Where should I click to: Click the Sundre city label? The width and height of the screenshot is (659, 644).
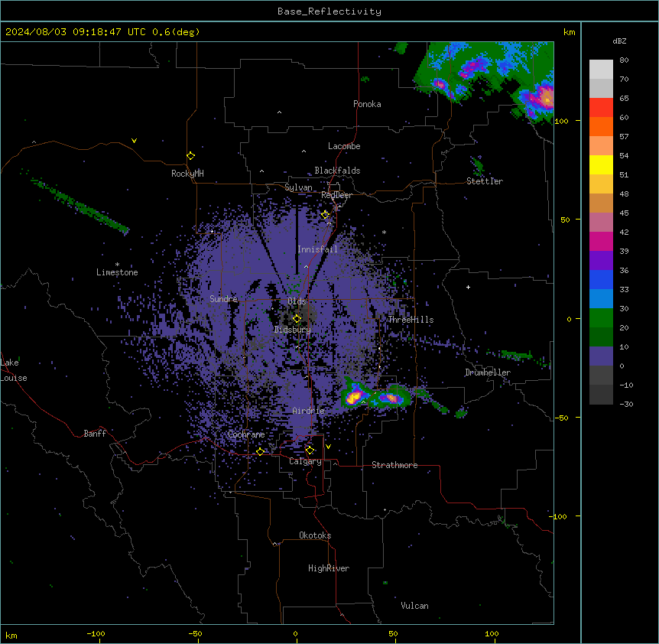[223, 299]
